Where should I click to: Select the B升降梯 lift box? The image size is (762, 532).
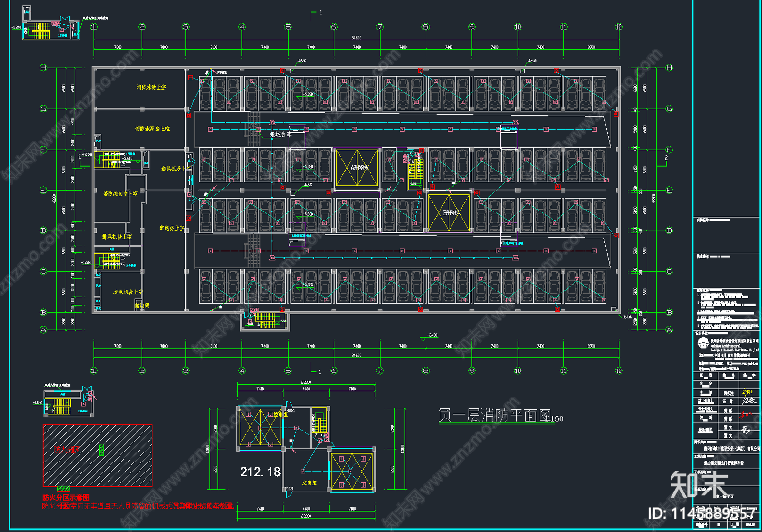pyautogui.click(x=449, y=213)
